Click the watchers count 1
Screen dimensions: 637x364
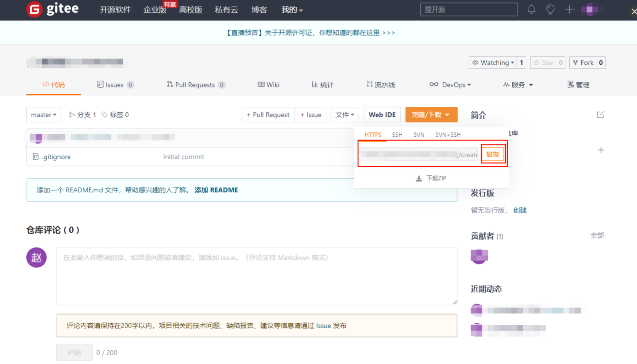coord(521,62)
